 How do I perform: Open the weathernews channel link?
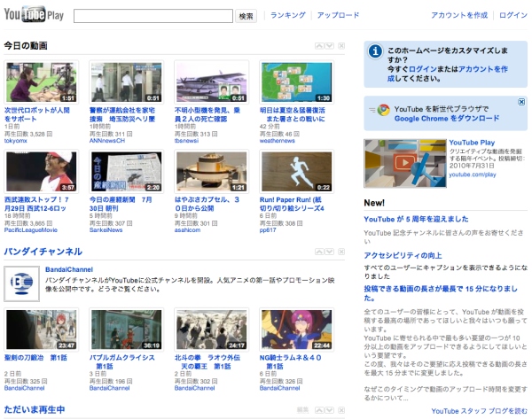(278, 141)
